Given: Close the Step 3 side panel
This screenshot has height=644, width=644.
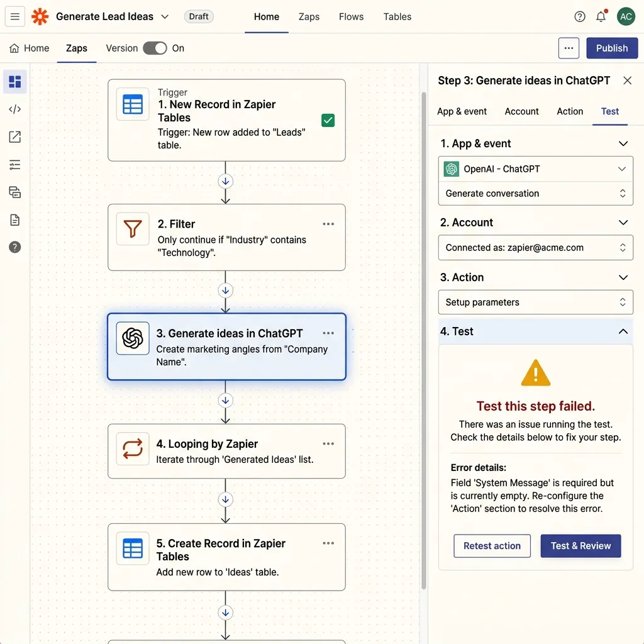Looking at the screenshot, I should (627, 80).
